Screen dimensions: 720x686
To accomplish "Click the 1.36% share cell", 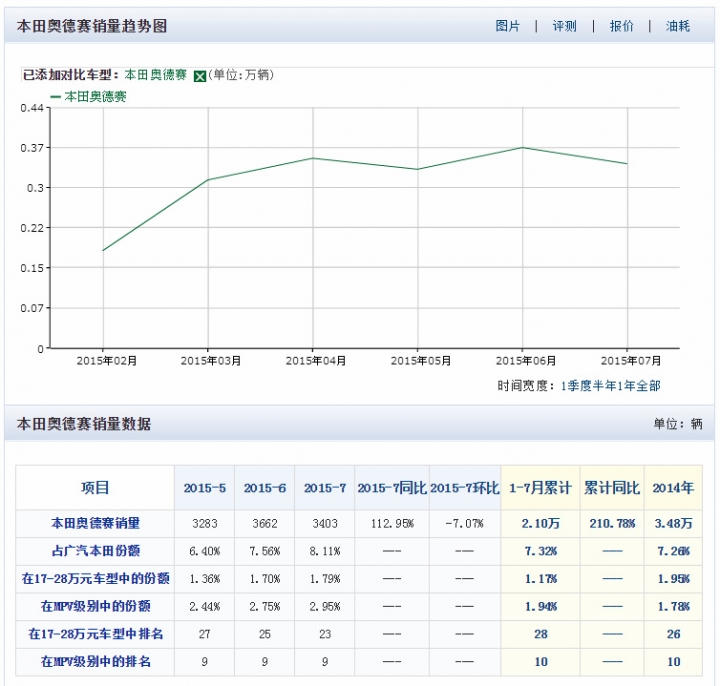I will tap(205, 579).
